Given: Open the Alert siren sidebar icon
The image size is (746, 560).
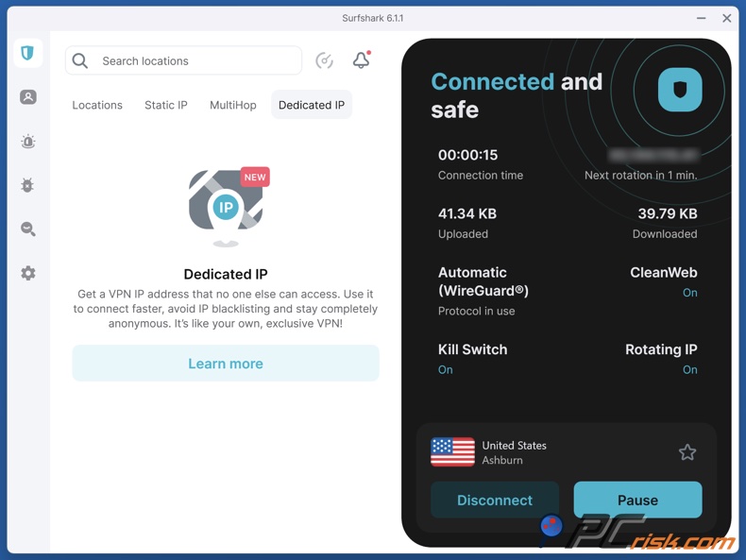Looking at the screenshot, I should click(x=27, y=142).
